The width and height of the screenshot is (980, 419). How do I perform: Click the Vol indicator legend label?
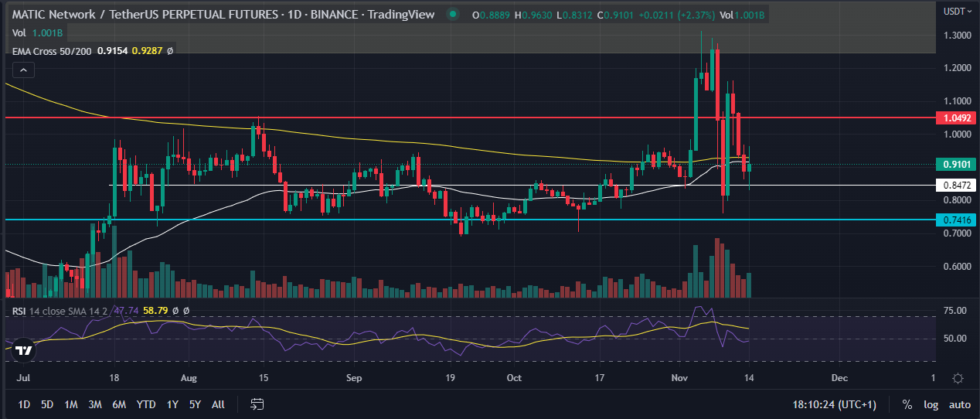point(19,32)
